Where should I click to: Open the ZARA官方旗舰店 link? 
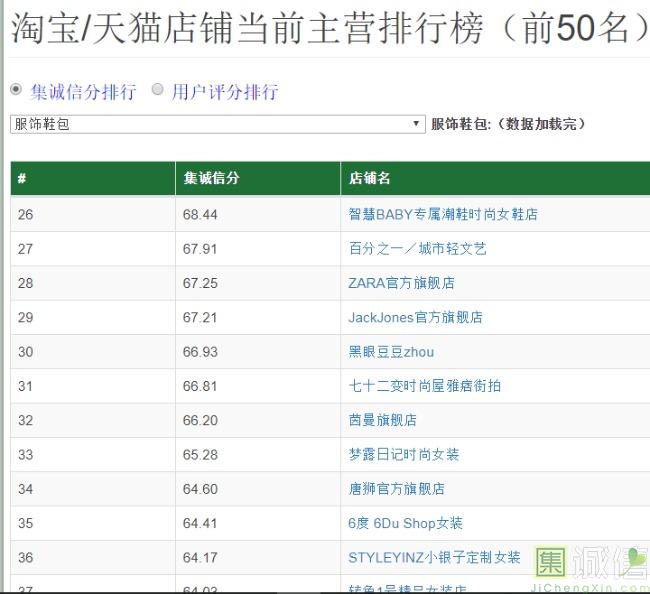point(401,283)
